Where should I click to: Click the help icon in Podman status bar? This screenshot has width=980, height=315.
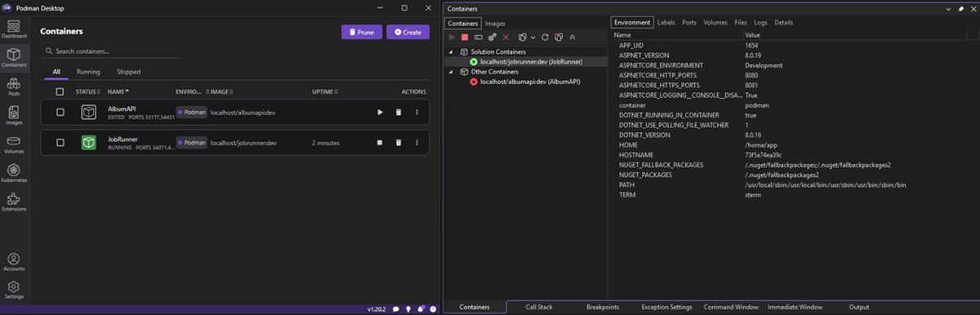[x=433, y=309]
